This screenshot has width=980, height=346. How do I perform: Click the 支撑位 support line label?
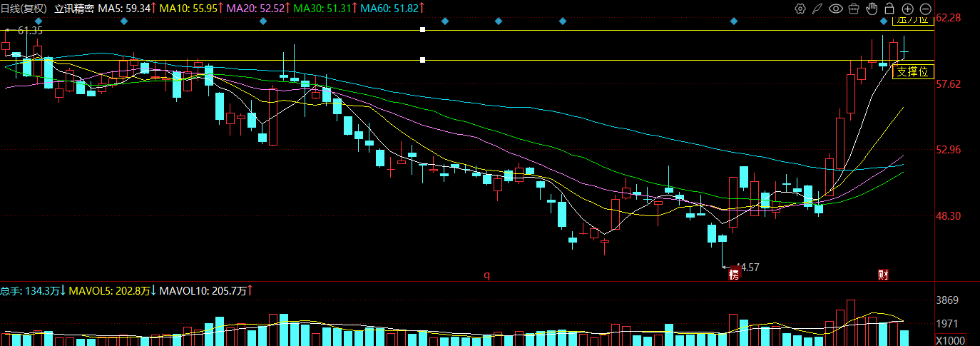913,71
